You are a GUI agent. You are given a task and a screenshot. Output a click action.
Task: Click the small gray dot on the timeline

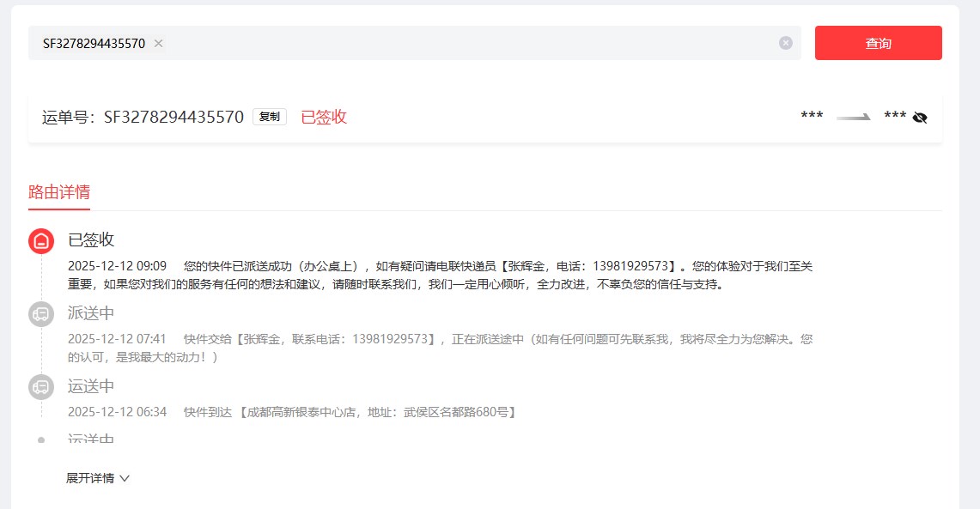pos(41,439)
